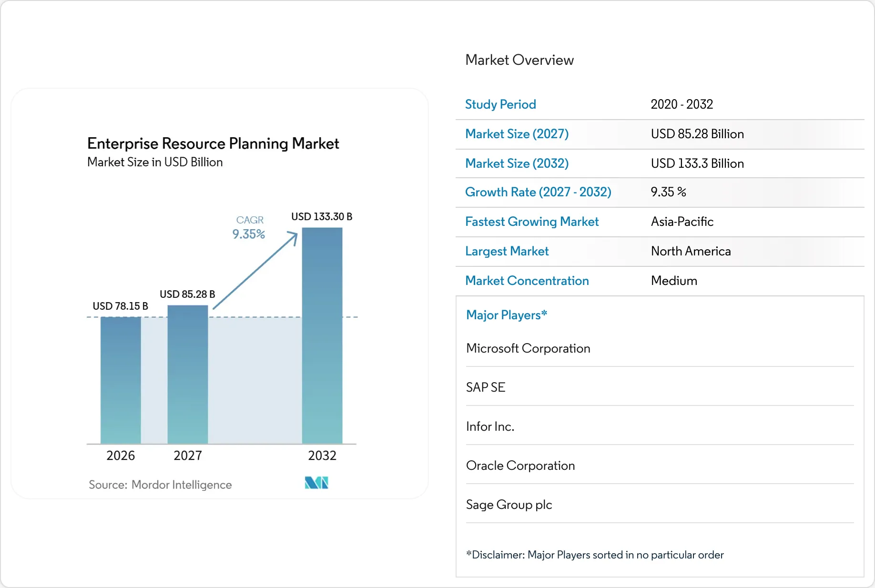Click the 2027 bar in the chart
The width and height of the screenshot is (875, 588).
188,375
